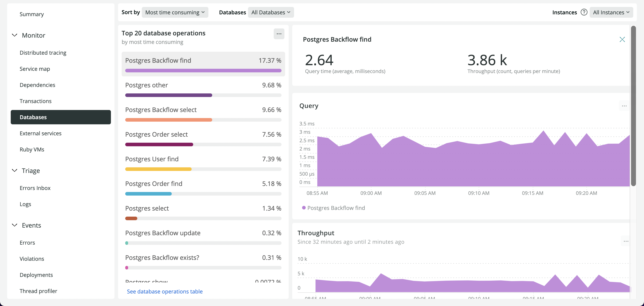Click the Postgres User find yellow bar
644x306 pixels.
[158, 169]
